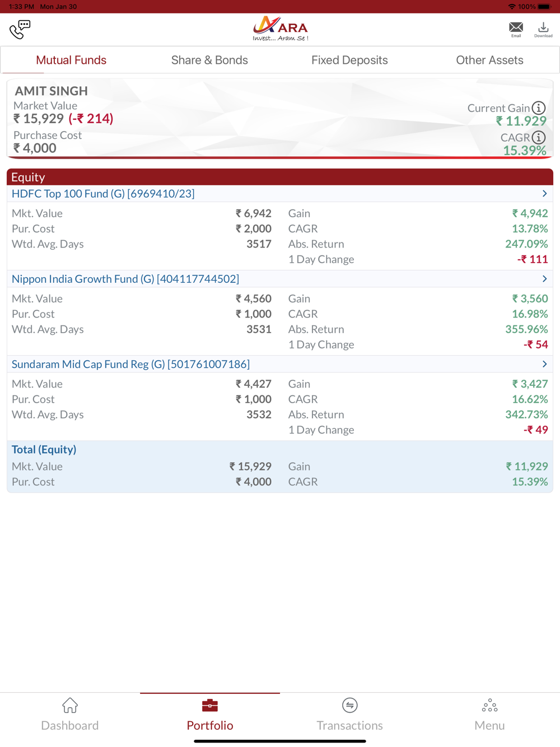This screenshot has height=747, width=560.
Task: Tap market value ₹ 15,929 in summary card
Action: [x=39, y=118]
